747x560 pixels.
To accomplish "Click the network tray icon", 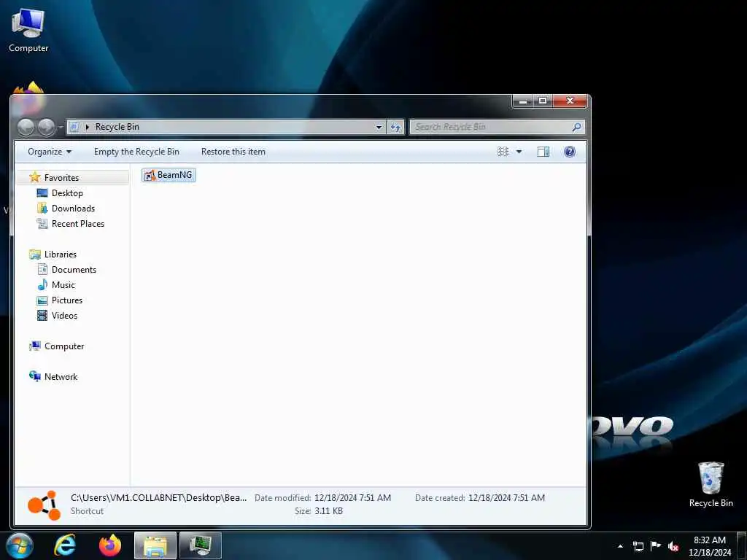I will [x=638, y=546].
